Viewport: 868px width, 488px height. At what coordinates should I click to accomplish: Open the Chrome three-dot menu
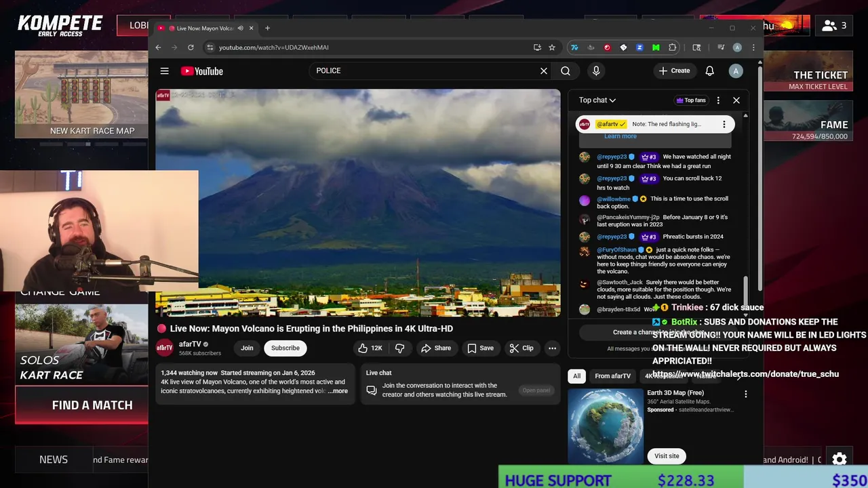click(x=753, y=47)
